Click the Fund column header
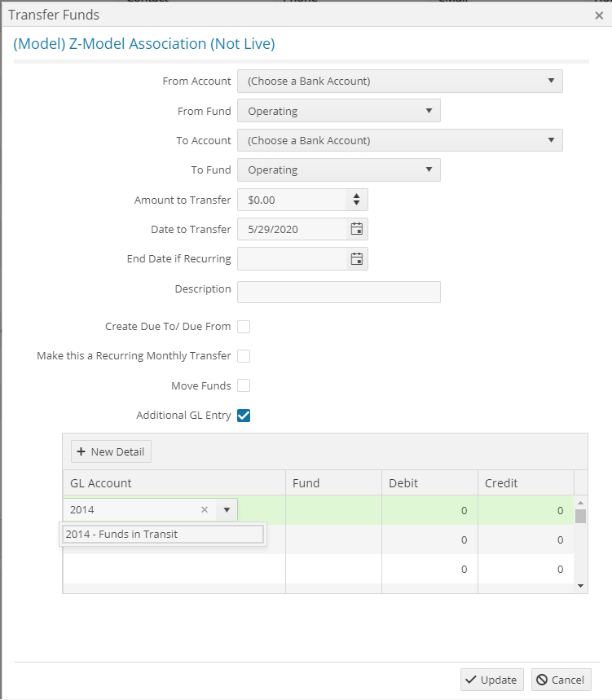 click(333, 483)
